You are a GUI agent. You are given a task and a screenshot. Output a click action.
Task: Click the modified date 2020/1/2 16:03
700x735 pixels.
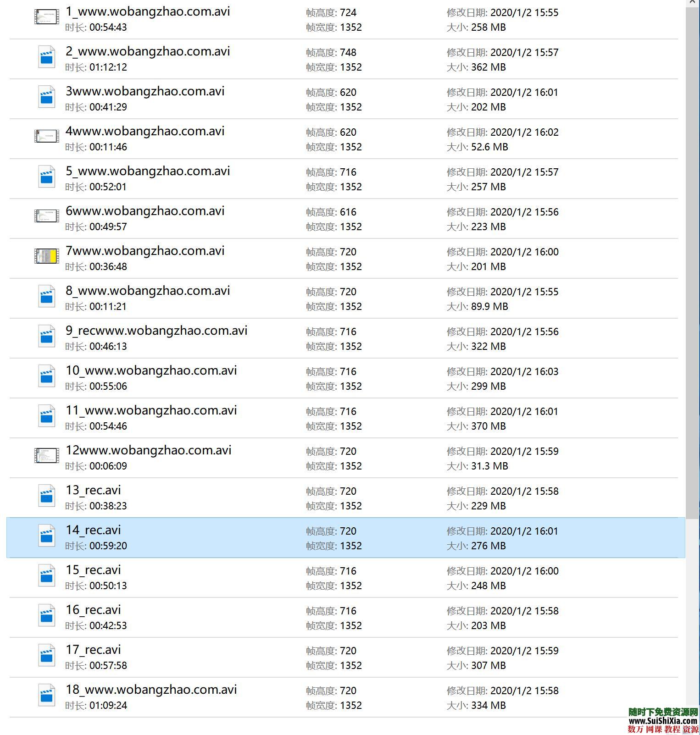[x=524, y=372]
